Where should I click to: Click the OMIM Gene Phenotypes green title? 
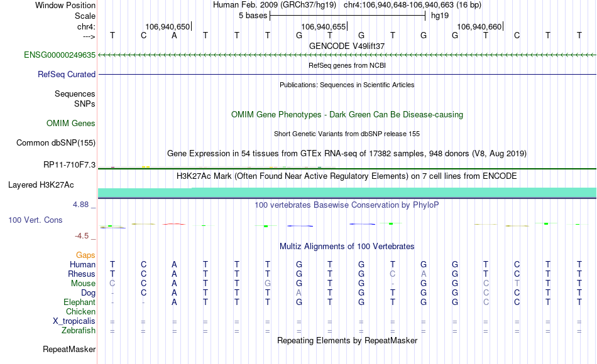tap(347, 114)
